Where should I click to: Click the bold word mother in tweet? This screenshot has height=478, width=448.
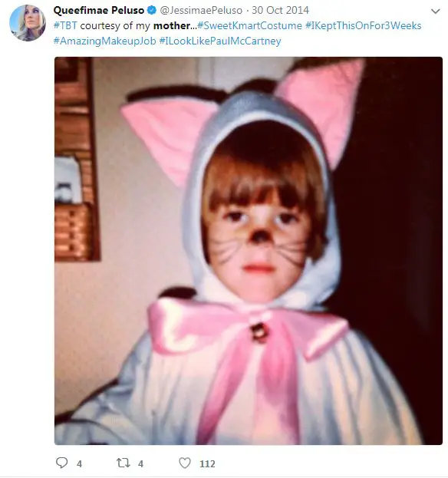(x=172, y=25)
